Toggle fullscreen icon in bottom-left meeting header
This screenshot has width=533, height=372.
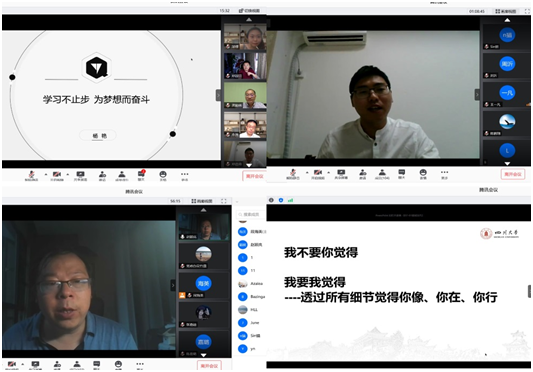click(224, 201)
